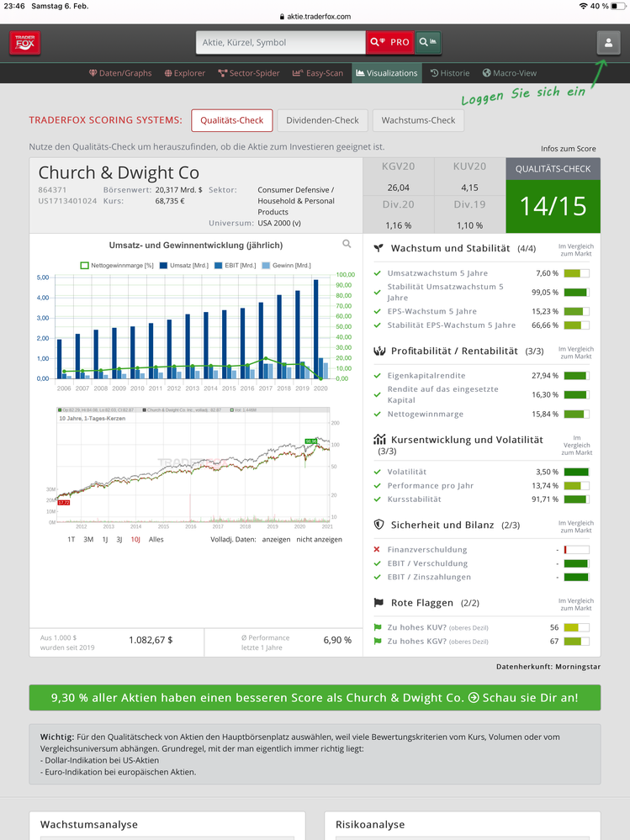The height and width of the screenshot is (840, 630).
Task: Click the EPS-Wachstum 5 Jahre row
Action: (x=482, y=311)
